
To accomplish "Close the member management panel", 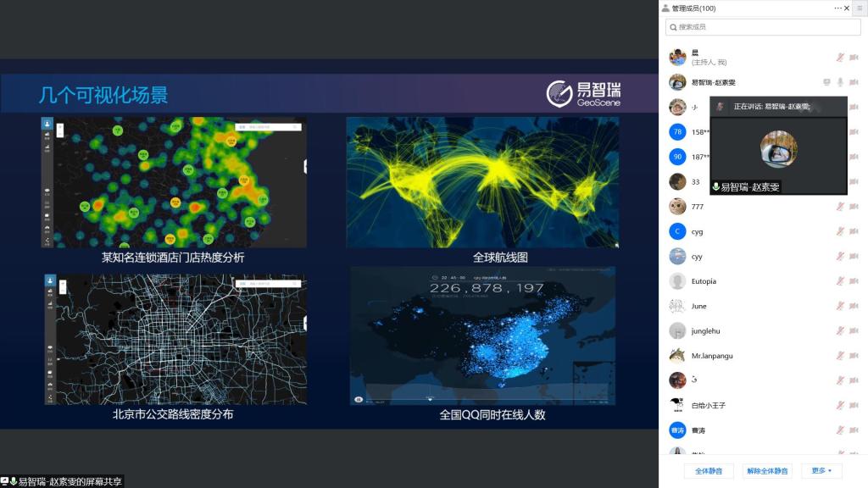I will tap(847, 8).
